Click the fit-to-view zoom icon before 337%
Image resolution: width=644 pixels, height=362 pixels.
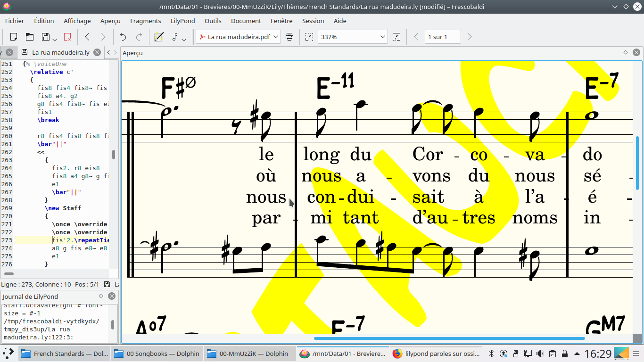point(309,37)
